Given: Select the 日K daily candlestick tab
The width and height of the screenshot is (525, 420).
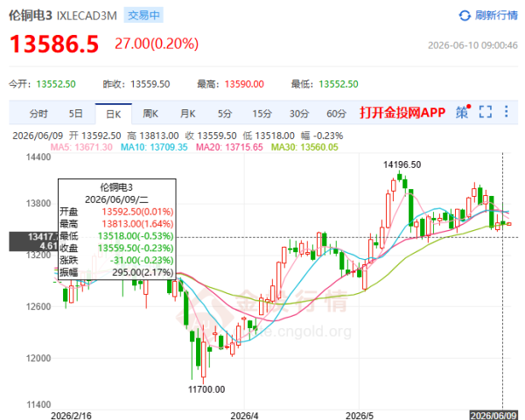Looking at the screenshot, I should click(x=114, y=115).
